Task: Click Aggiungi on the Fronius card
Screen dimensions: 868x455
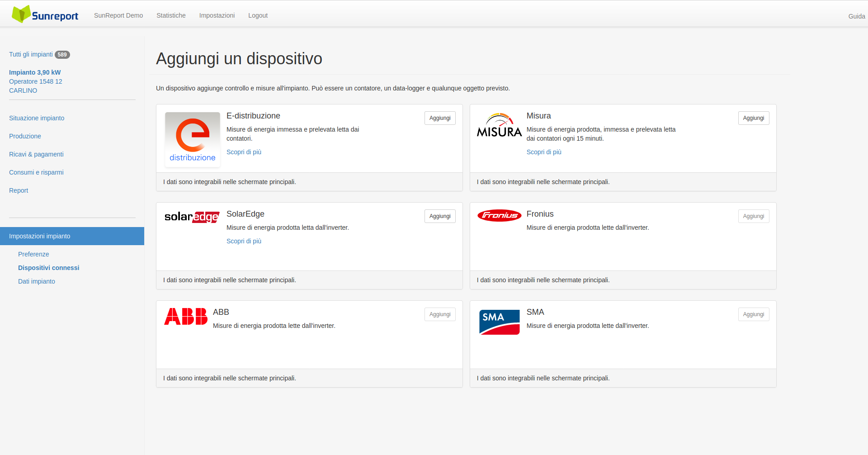Action: click(754, 216)
